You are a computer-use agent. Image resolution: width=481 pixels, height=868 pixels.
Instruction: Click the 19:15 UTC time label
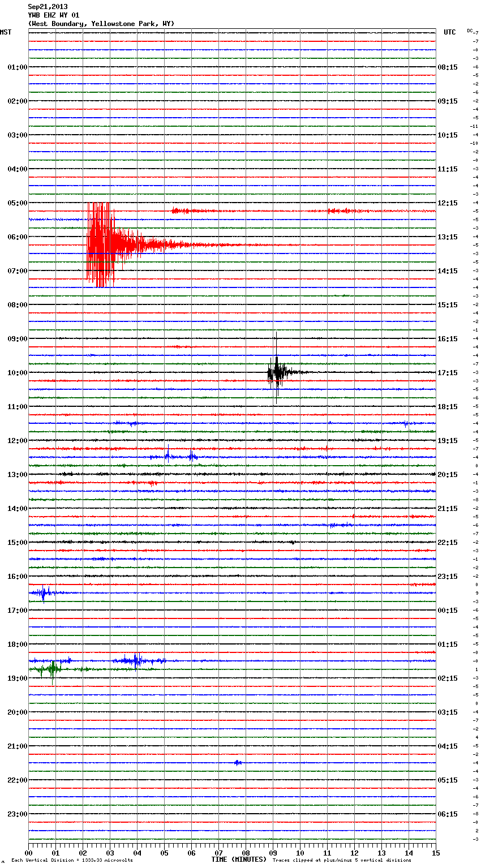pos(448,441)
